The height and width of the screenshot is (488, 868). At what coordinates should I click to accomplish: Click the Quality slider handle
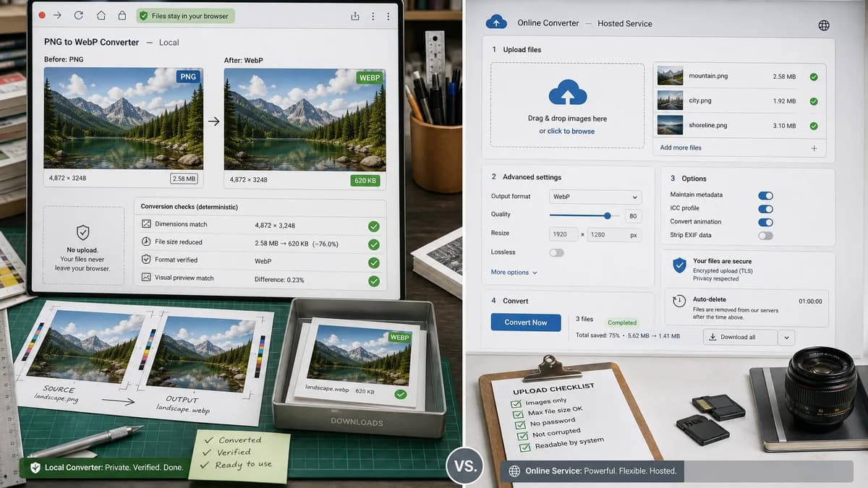point(608,215)
